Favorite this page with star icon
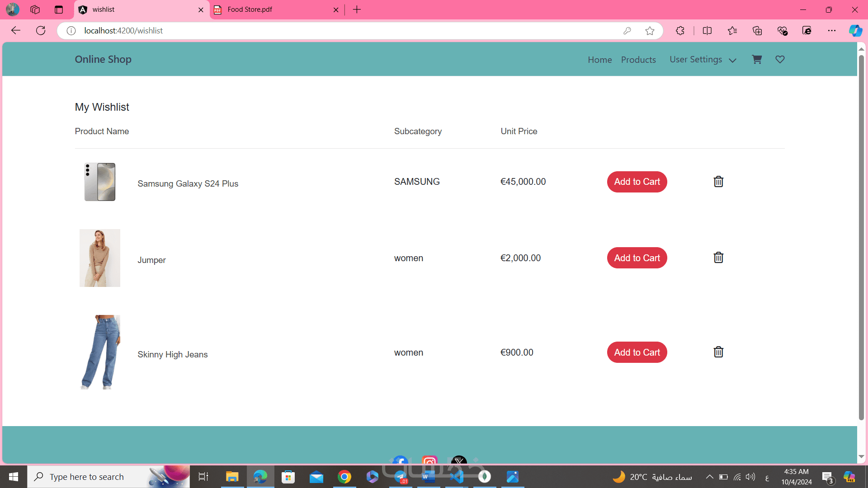The image size is (868, 488). [650, 31]
